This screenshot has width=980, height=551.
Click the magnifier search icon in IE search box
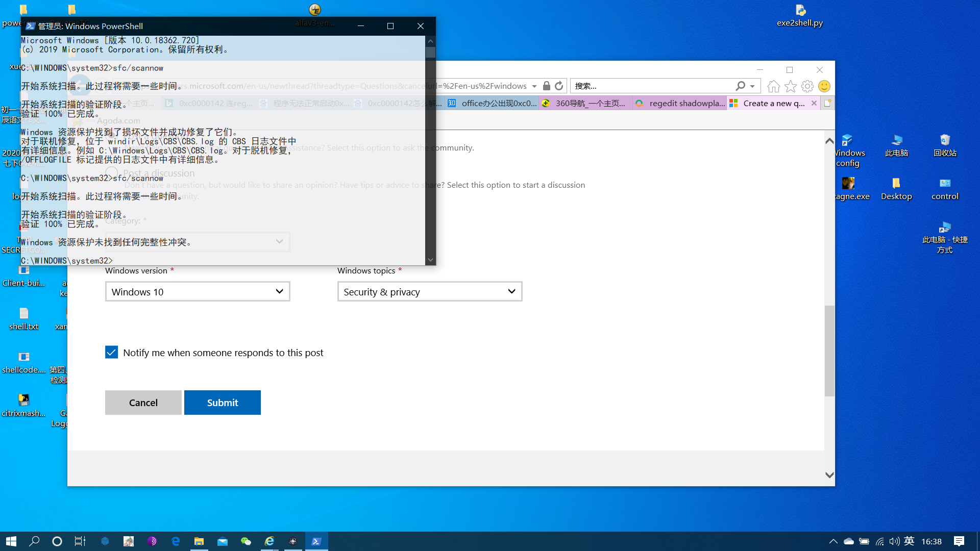point(740,86)
